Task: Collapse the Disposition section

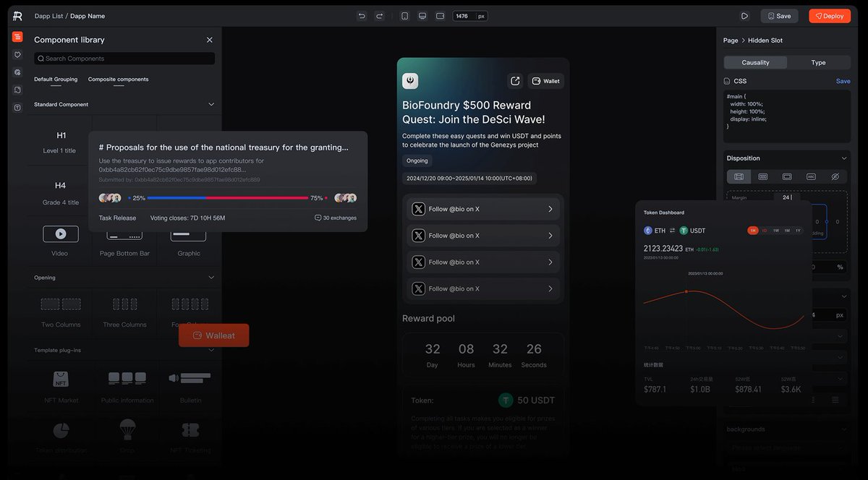Action: (x=844, y=158)
